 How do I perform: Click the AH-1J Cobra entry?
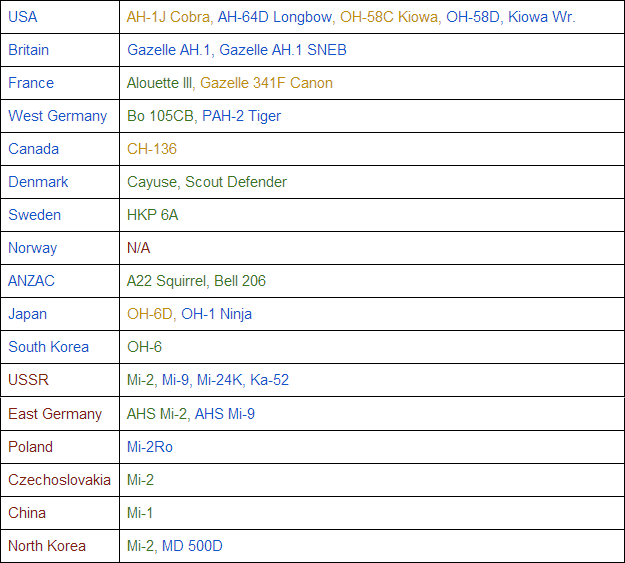[168, 17]
